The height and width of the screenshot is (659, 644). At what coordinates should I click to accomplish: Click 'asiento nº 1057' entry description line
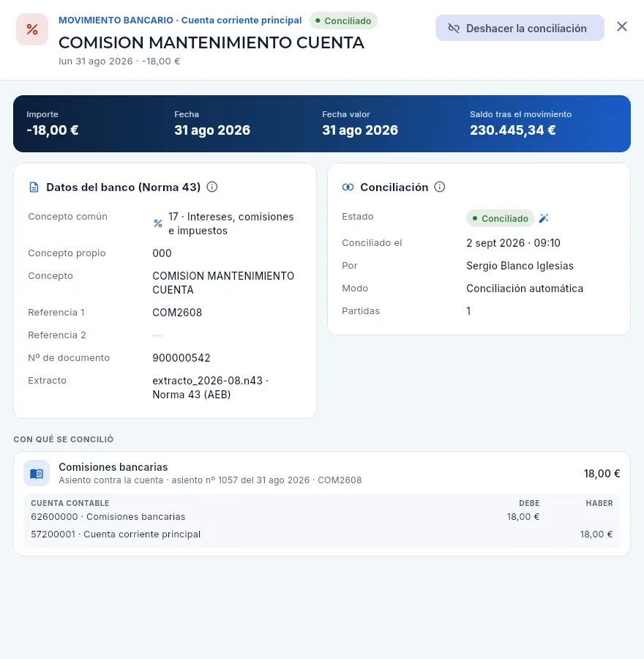(x=210, y=480)
